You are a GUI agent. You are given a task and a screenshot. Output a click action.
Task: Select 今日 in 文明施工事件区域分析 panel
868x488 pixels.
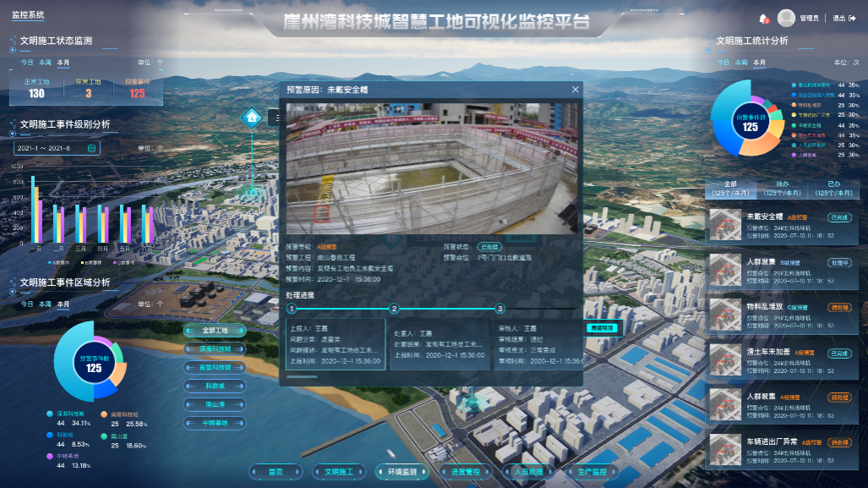click(27, 304)
